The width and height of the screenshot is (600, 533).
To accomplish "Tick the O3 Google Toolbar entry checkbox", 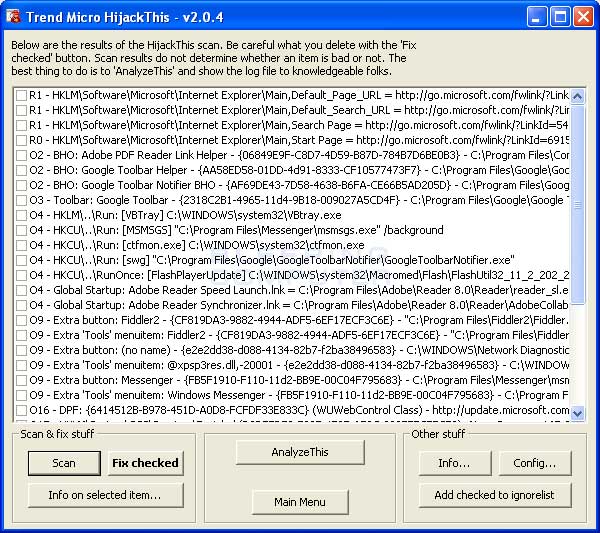I will [x=21, y=200].
